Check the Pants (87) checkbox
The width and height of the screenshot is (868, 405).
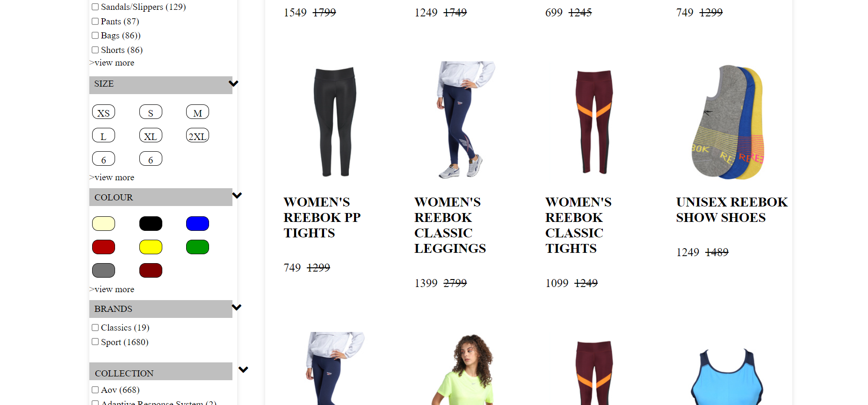pyautogui.click(x=95, y=21)
